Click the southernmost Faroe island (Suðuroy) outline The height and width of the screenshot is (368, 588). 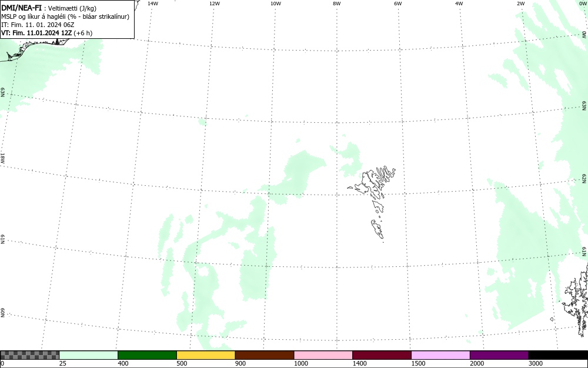[377, 229]
